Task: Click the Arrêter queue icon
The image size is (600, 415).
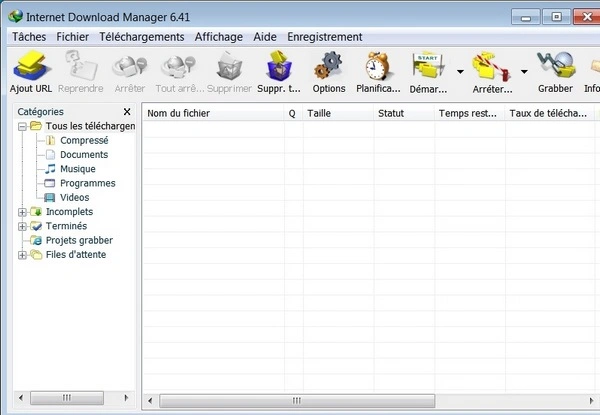Action: coord(490,72)
